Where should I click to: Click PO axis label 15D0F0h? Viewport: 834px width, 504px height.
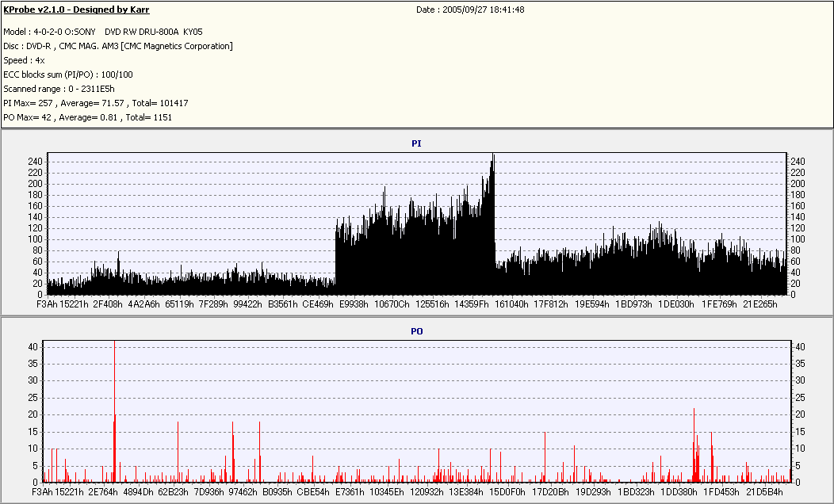click(507, 492)
